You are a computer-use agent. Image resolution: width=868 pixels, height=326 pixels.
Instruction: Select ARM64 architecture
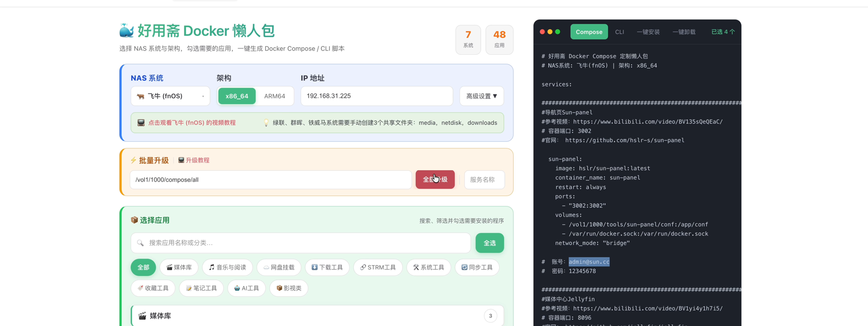(275, 96)
